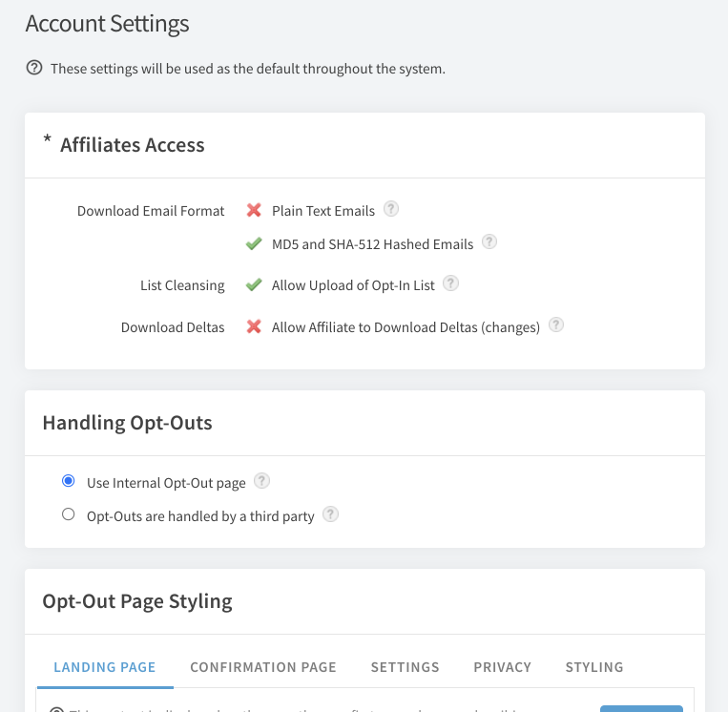Image resolution: width=728 pixels, height=712 pixels.
Task: Click the Download Deltas label
Action: pyautogui.click(x=173, y=327)
